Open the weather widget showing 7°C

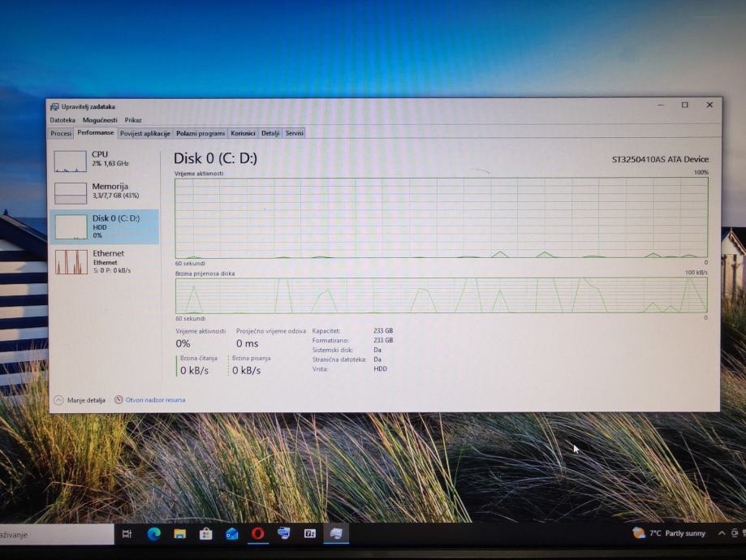[x=669, y=533]
